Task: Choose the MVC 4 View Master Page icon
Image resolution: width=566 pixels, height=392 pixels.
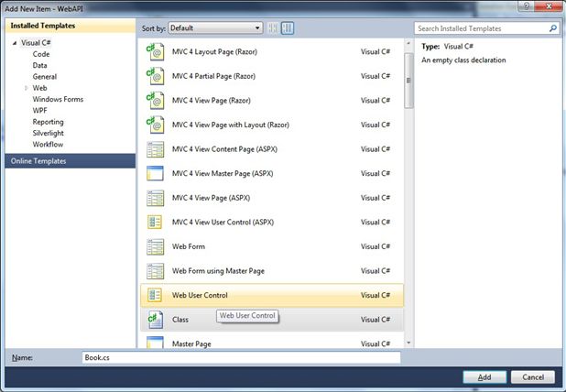Action: (155, 173)
